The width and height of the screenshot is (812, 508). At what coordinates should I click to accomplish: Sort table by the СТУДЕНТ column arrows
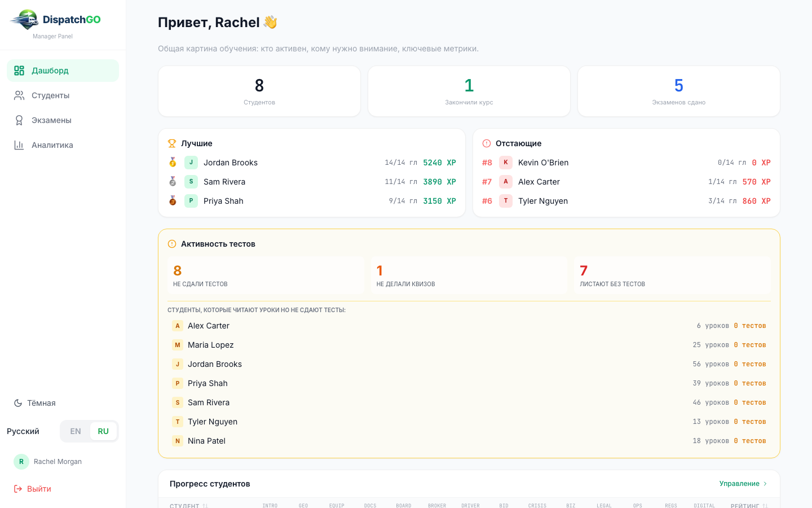click(205, 506)
